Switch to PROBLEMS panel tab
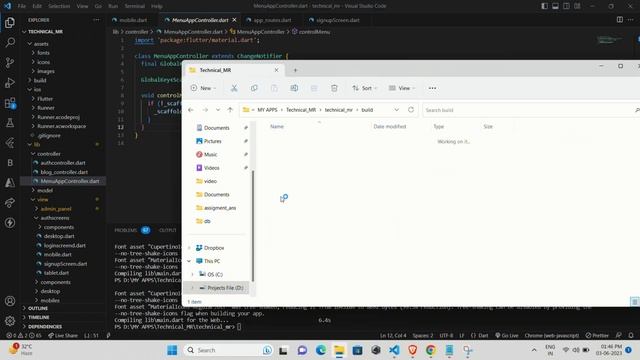The width and height of the screenshot is (640, 360). 125,230
